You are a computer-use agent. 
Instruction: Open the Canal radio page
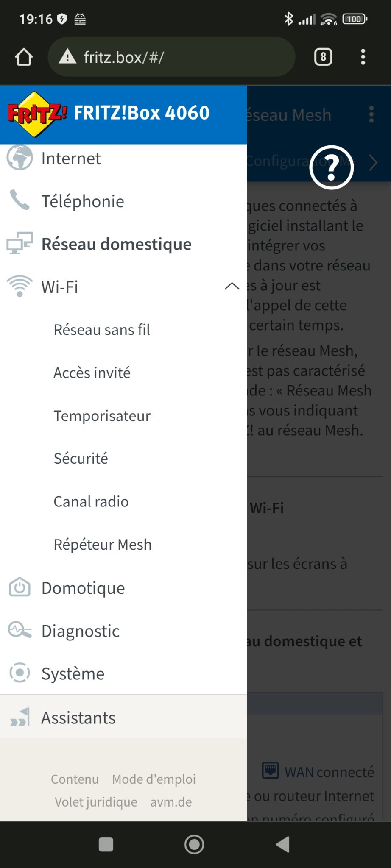pyautogui.click(x=91, y=502)
